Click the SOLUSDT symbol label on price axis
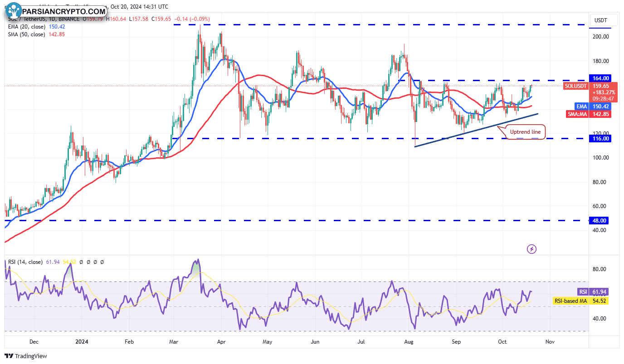 coord(575,86)
